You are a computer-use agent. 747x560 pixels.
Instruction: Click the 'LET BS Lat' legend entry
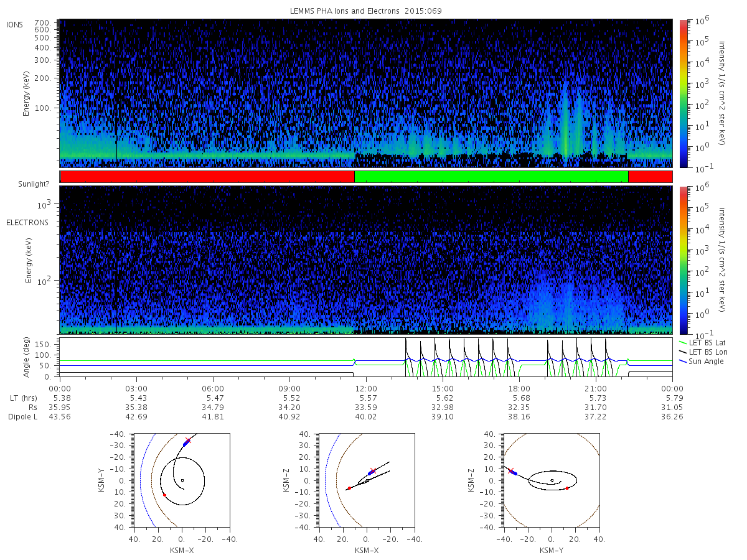703,343
